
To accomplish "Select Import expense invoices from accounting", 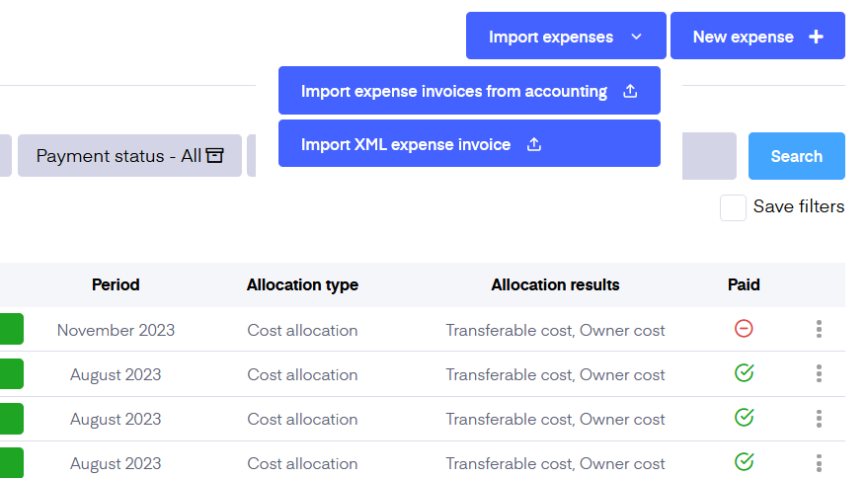I will point(469,91).
